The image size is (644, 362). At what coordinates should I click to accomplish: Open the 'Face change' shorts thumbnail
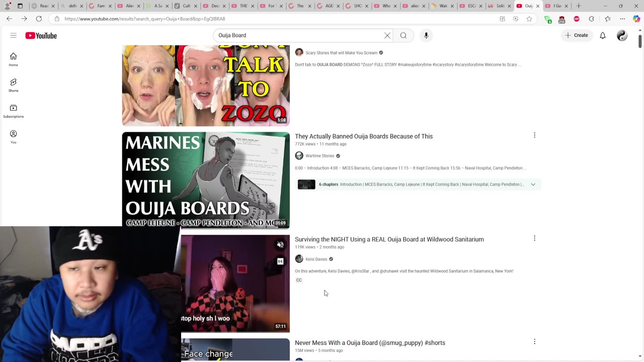point(235,350)
